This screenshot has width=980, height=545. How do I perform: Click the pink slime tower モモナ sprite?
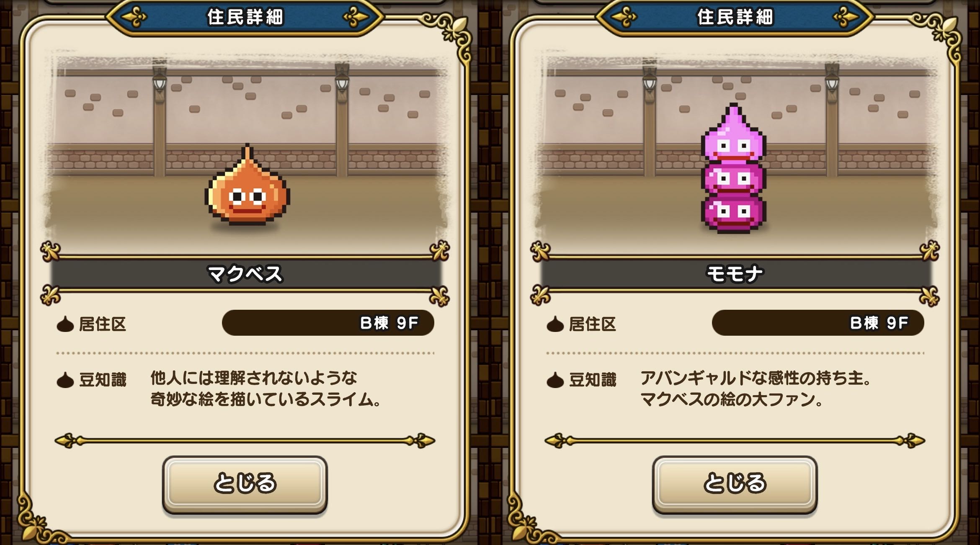(734, 167)
